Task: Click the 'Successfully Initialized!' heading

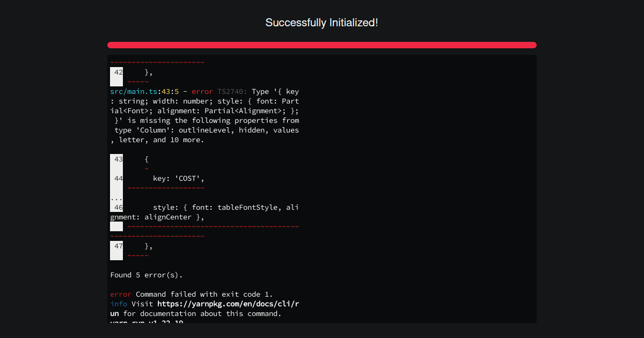Action: click(x=322, y=23)
